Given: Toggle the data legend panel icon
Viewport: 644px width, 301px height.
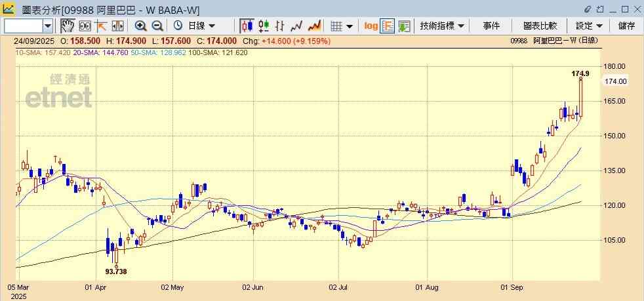Looking at the screenshot, I should click(388, 26).
